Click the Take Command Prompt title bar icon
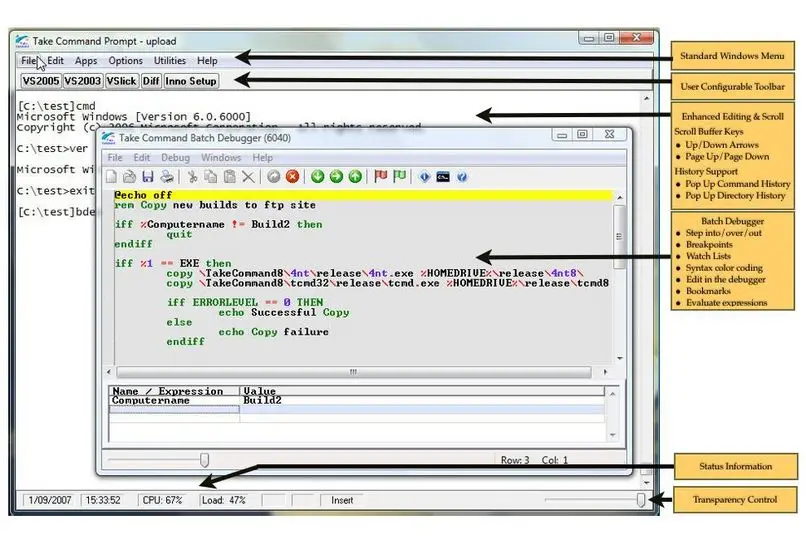This screenshot has height=540, width=806. (x=22, y=41)
